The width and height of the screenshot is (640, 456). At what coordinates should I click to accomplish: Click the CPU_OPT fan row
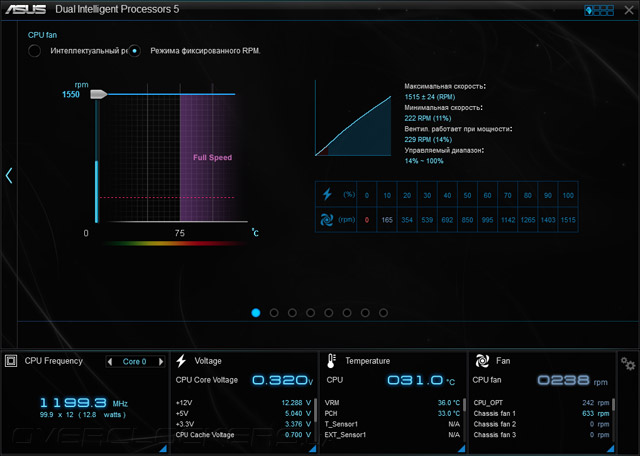pyautogui.click(x=541, y=403)
